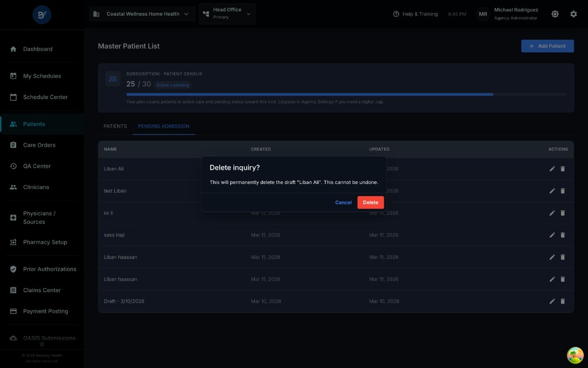Click the Active + pending badge
The height and width of the screenshot is (368, 588).
tap(173, 85)
